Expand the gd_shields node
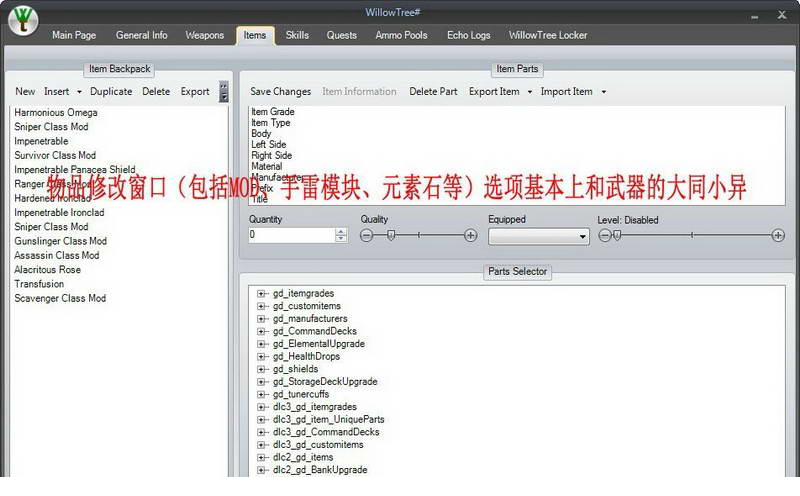The height and width of the screenshot is (496, 800). click(x=261, y=369)
